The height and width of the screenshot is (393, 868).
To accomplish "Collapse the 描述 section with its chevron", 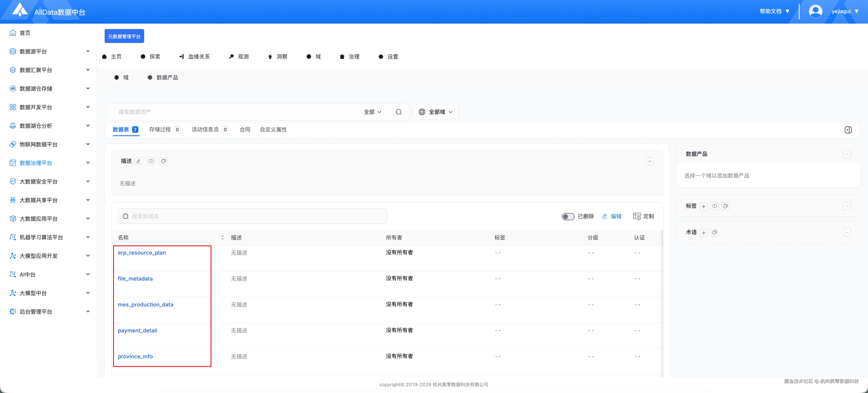I will point(650,162).
